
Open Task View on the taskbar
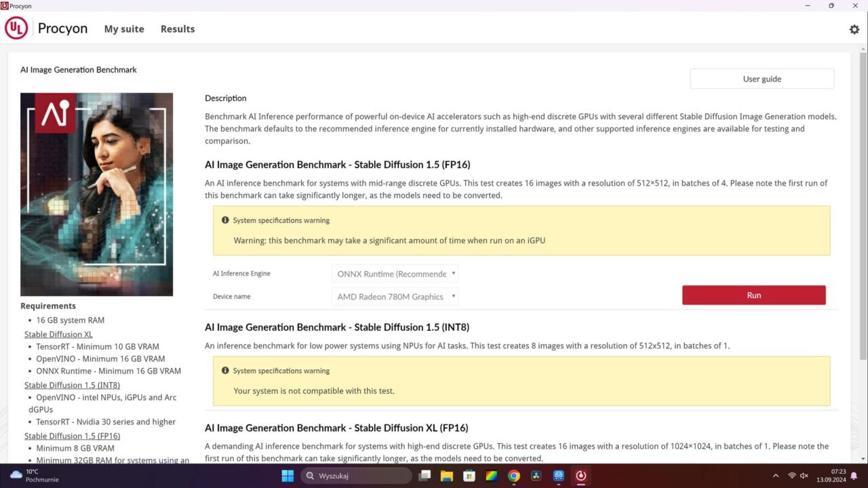click(x=425, y=476)
